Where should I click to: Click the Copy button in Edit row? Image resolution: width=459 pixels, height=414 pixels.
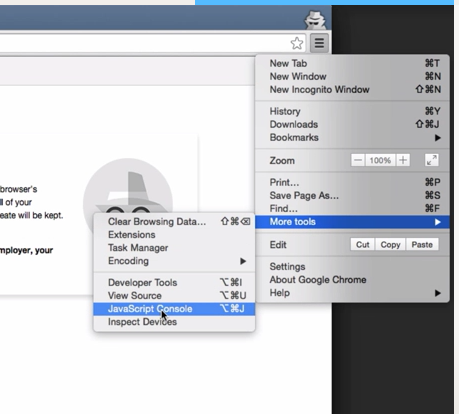coord(390,244)
